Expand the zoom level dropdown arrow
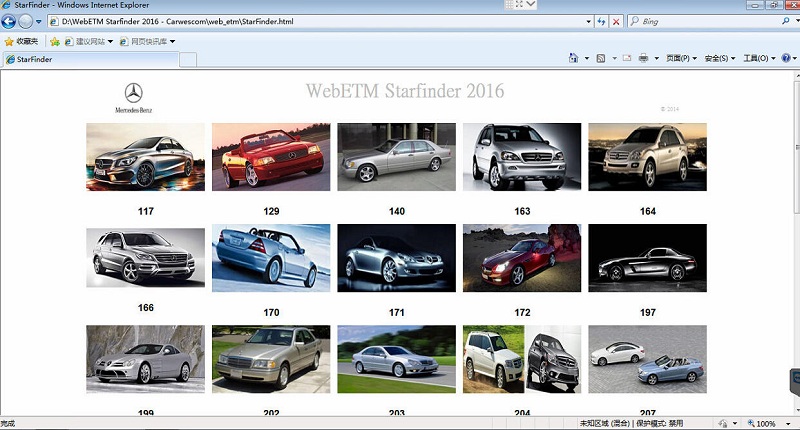Screen dimensions: 800x430 788,423
